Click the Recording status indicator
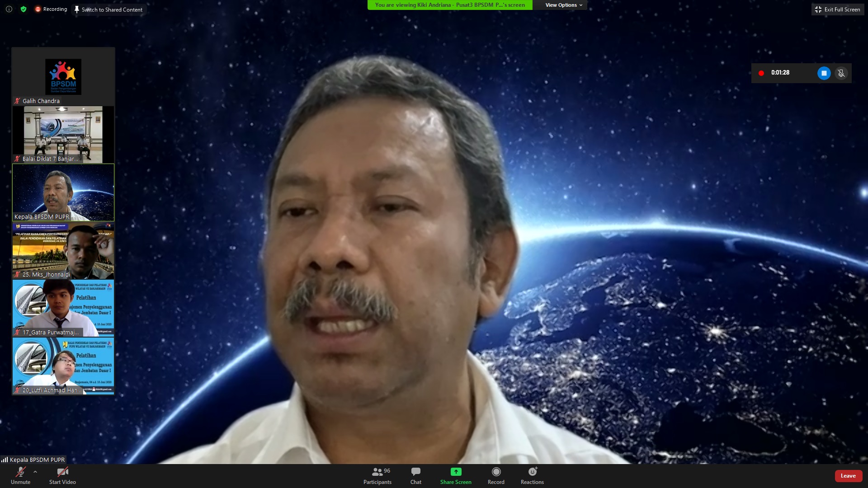868x488 pixels. pyautogui.click(x=51, y=9)
